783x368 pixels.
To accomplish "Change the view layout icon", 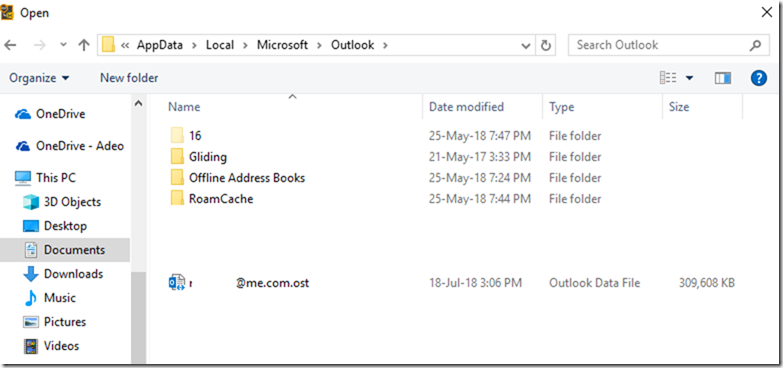I will [x=668, y=78].
